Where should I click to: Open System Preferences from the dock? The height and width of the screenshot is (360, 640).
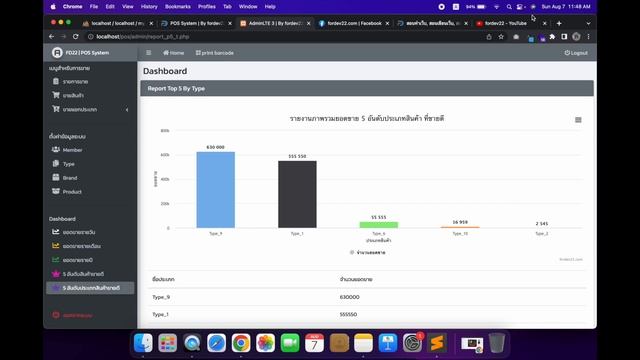point(412,343)
